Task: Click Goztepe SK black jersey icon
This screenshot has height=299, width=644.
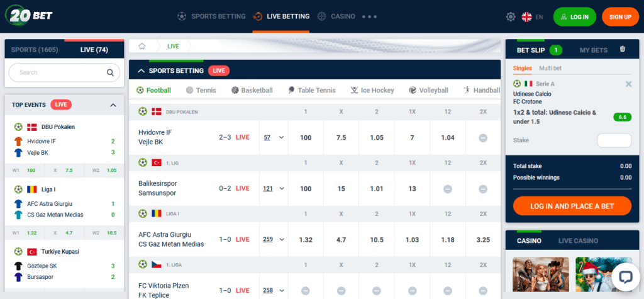Action: tap(18, 266)
